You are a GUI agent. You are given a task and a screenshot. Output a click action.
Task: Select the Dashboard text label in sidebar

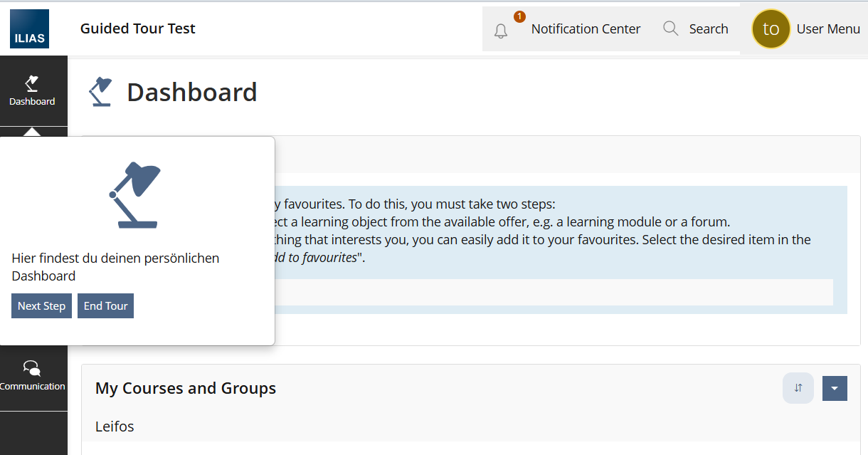pos(32,102)
